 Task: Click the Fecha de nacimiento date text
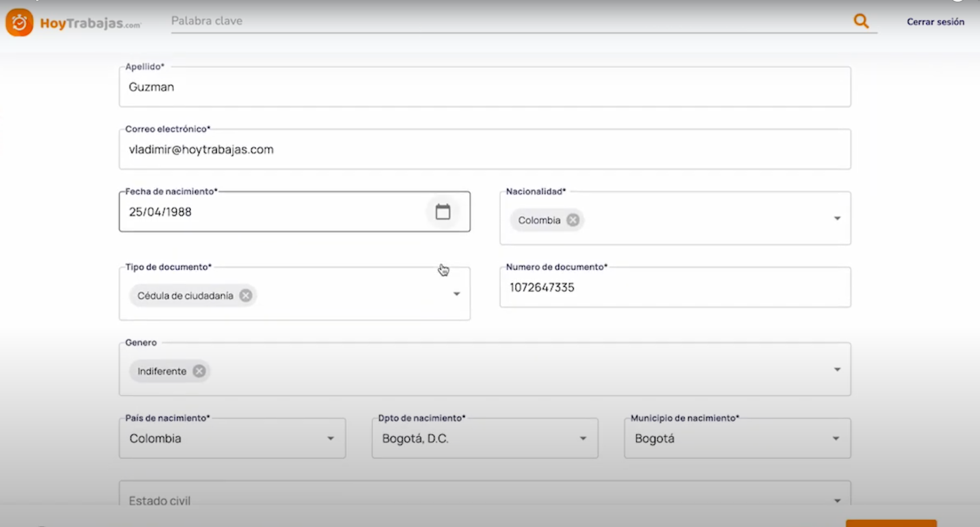pos(160,212)
